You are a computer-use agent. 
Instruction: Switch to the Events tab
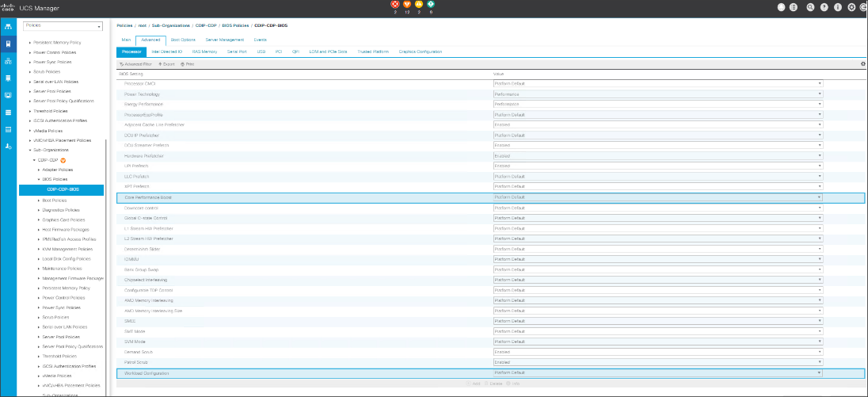pyautogui.click(x=261, y=40)
